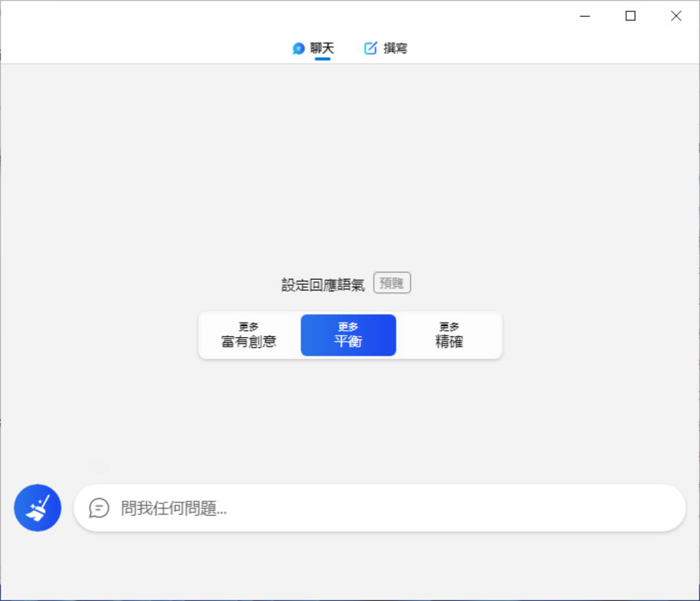Viewport: 700px width, 601px height.
Task: Click the blue chat bubble icon beside 聊天
Action: click(x=298, y=49)
